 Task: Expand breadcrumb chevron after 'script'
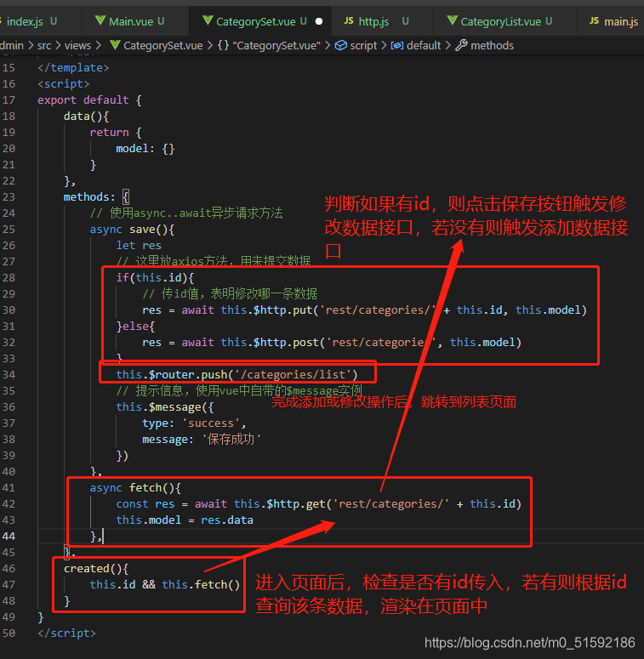click(384, 45)
